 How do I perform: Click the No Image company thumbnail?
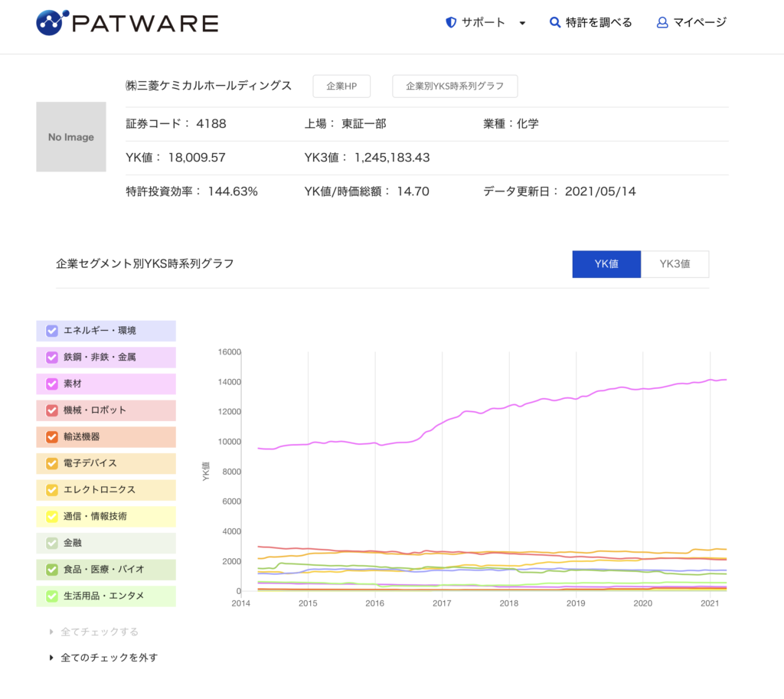click(x=71, y=137)
